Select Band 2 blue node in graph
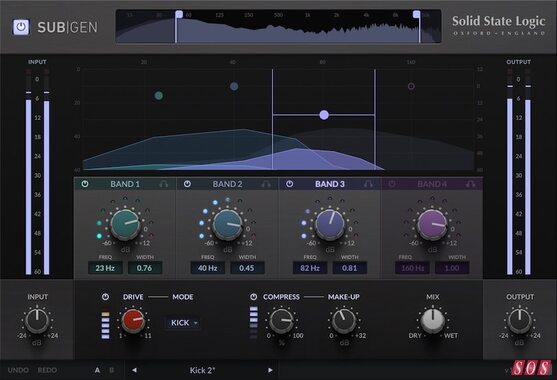The image size is (557, 380). [x=234, y=86]
